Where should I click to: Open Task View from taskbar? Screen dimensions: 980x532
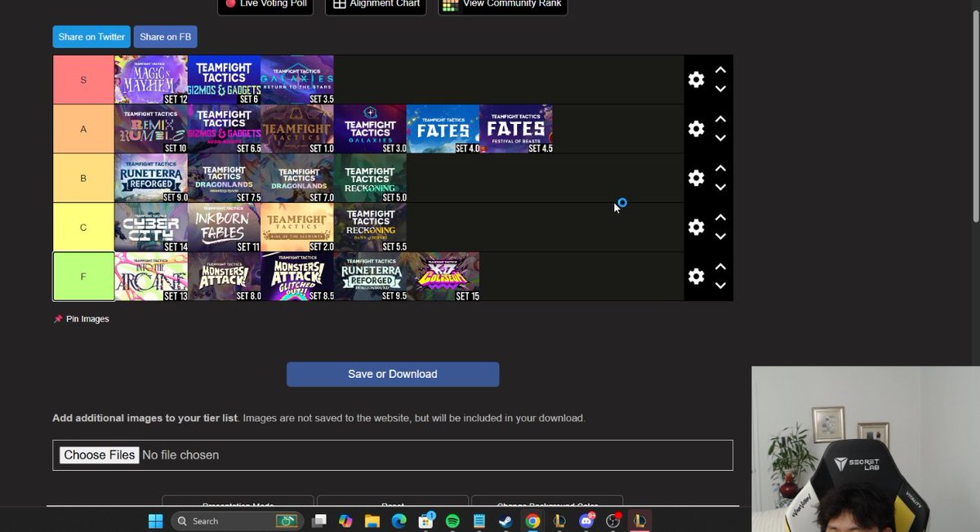click(x=319, y=521)
